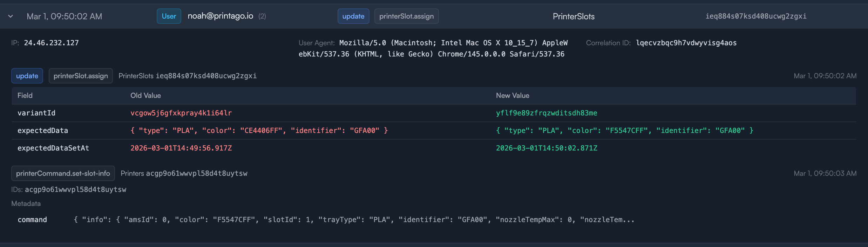
Task: Select old timestamp 2026-03-01T14:49:56.917Z
Action: [181, 148]
